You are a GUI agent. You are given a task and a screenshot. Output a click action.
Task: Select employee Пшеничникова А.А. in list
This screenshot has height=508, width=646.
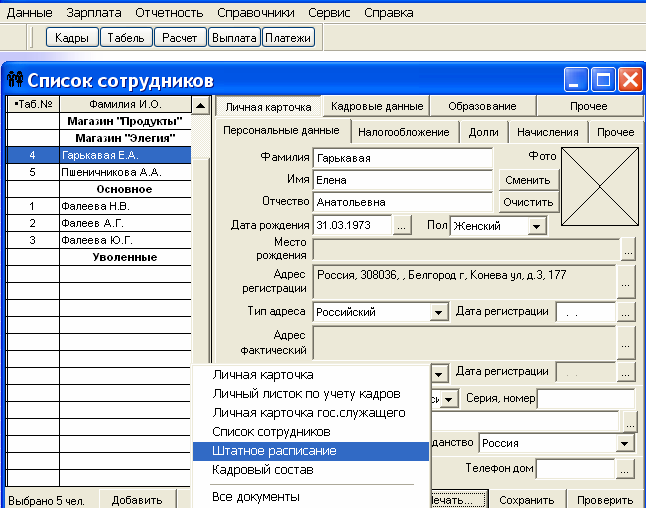(99, 172)
